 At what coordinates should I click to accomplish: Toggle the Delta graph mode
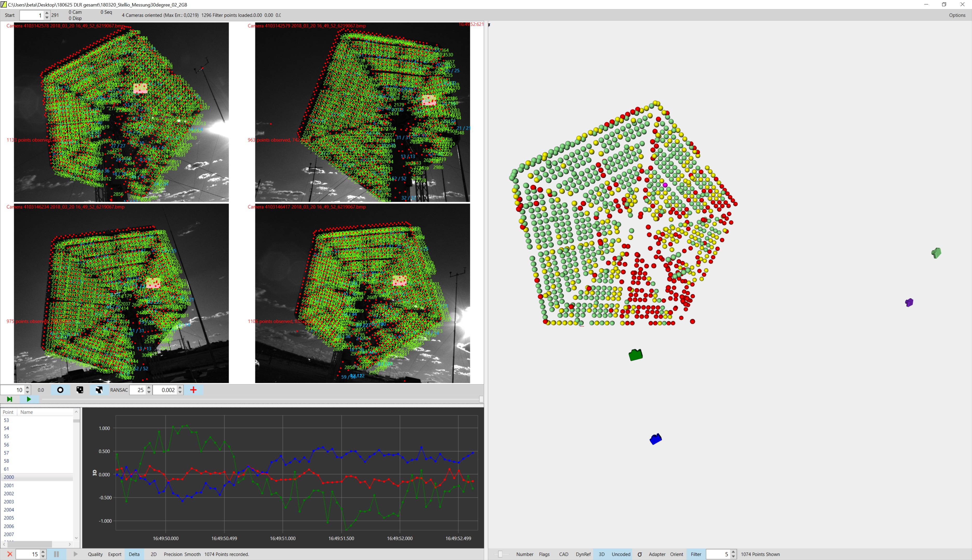point(134,554)
